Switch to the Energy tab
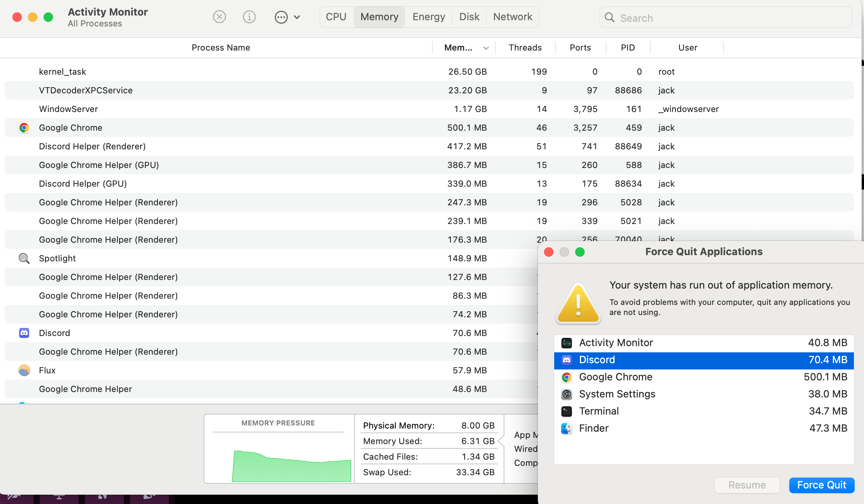The width and height of the screenshot is (864, 504). [429, 17]
